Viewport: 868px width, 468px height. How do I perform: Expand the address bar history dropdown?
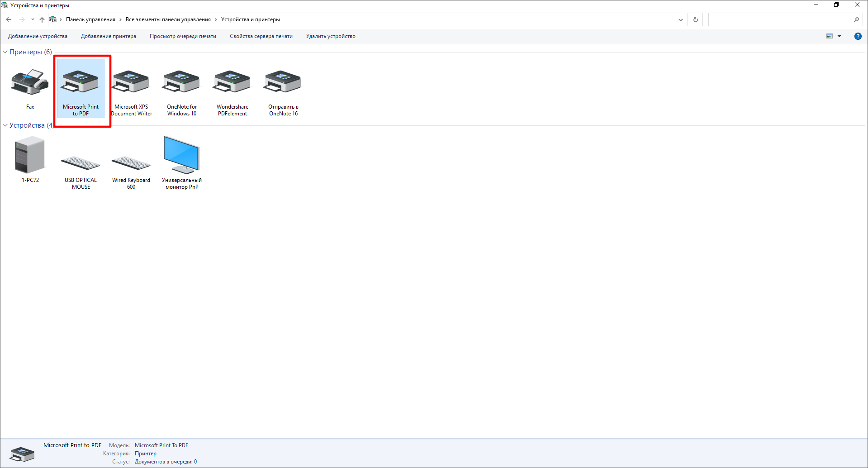click(680, 19)
